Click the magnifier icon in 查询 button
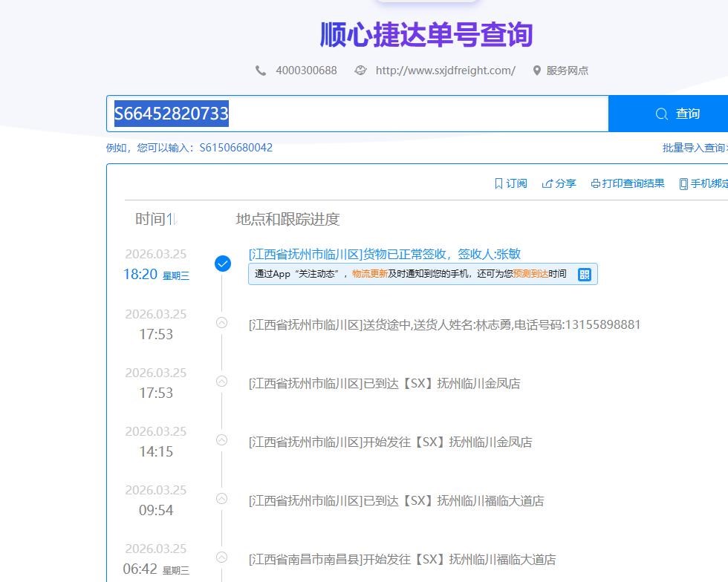Image resolution: width=728 pixels, height=582 pixels. coord(661,114)
